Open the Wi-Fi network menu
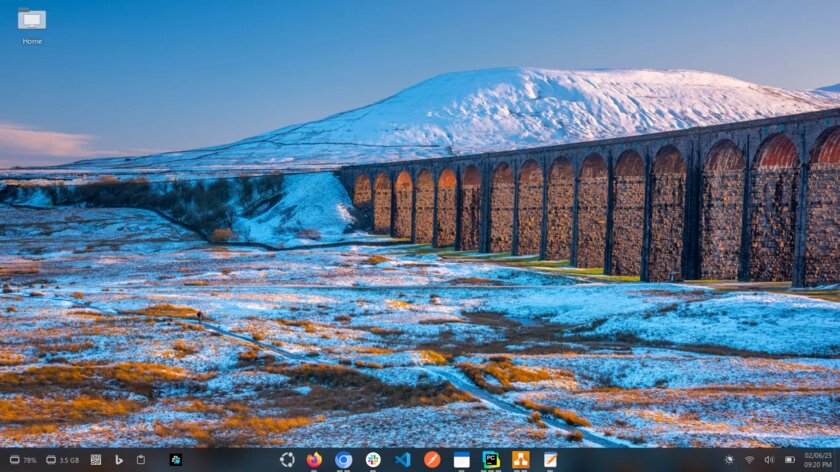 click(x=749, y=460)
